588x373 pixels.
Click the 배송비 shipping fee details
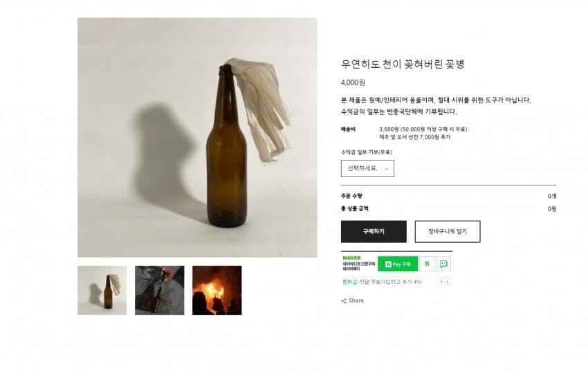423,133
